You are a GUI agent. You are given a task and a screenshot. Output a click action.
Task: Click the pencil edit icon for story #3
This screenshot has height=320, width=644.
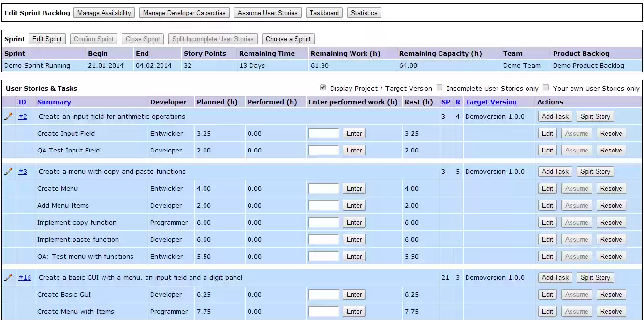click(7, 171)
